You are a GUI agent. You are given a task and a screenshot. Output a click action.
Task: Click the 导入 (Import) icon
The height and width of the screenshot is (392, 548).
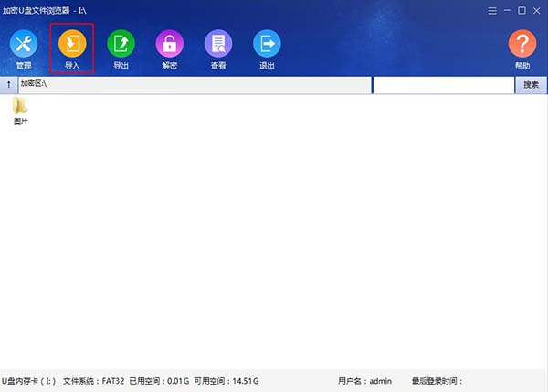click(x=72, y=43)
